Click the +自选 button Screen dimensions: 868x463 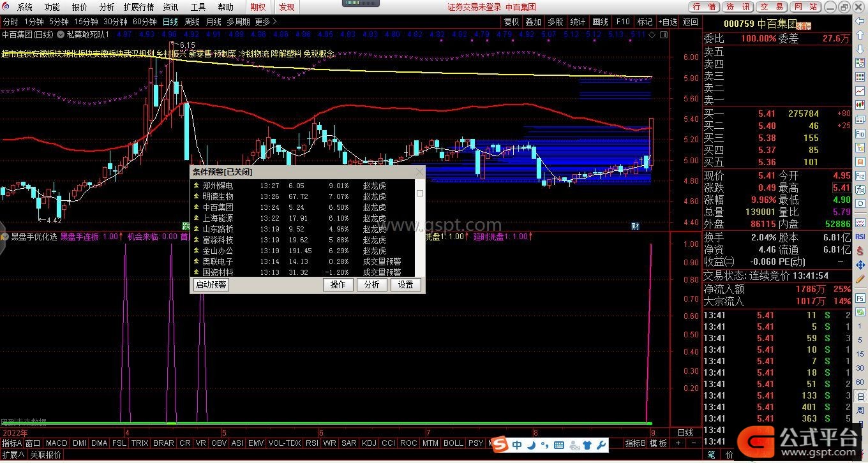coord(668,22)
